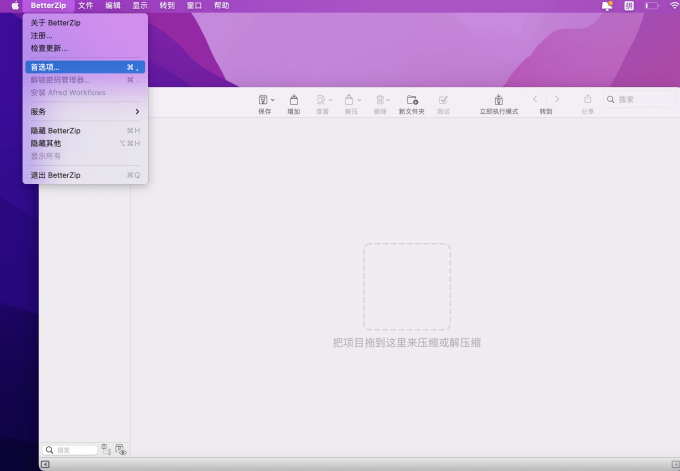The height and width of the screenshot is (471, 680).
Task: Click the notification icon in menu bar
Action: (607, 6)
